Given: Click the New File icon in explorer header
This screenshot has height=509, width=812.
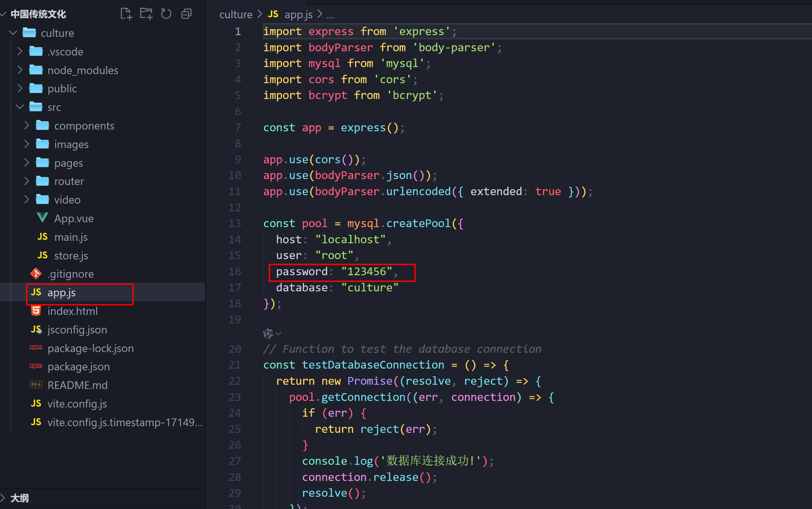Looking at the screenshot, I should [126, 14].
